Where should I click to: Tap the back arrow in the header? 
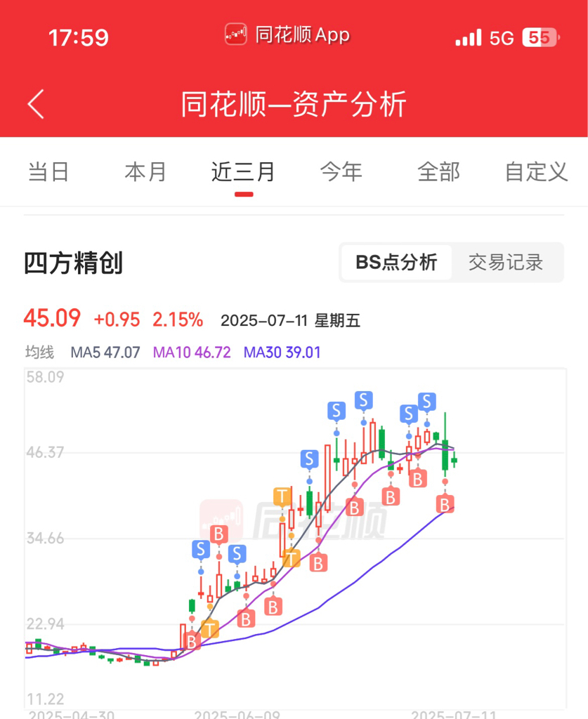tap(37, 104)
